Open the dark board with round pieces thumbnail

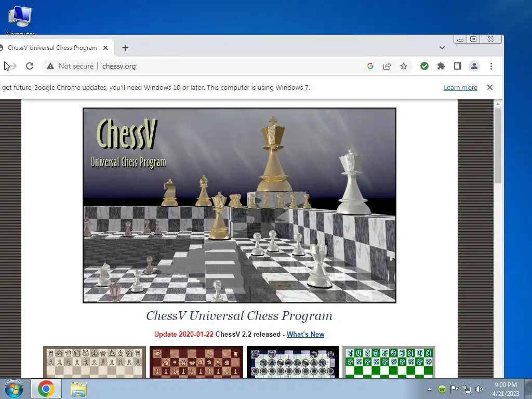(x=292, y=362)
